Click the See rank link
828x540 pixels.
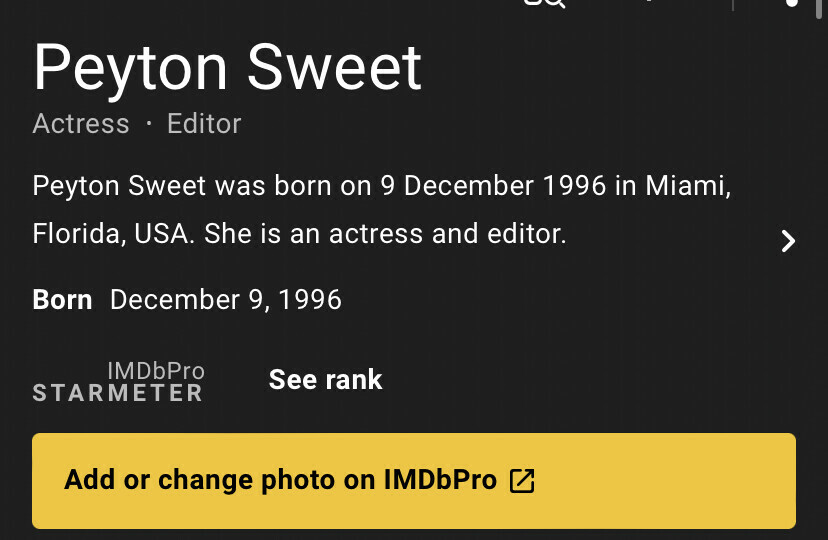325,380
